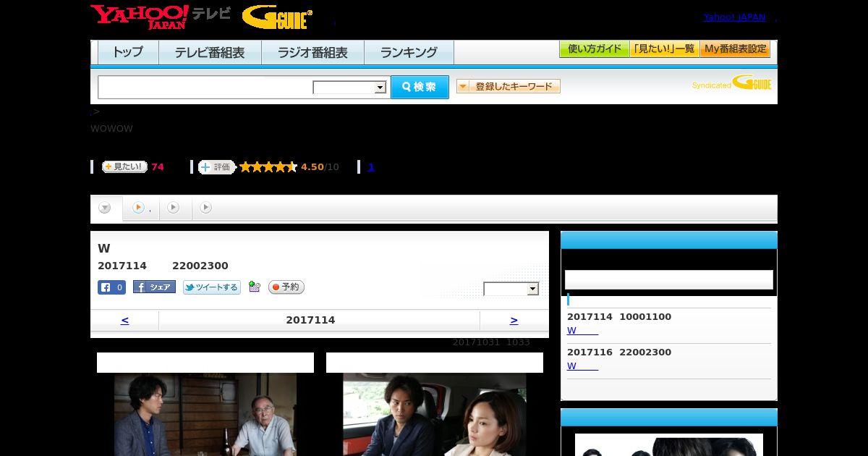This screenshot has width=868, height=456.
Task: Go to previous day with < link
Action: 124,320
